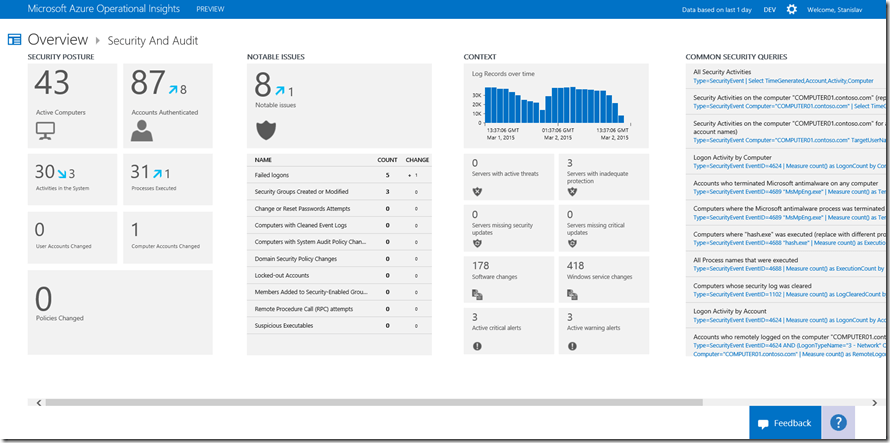The image size is (890, 443).
Task: Click the Software changes icon
Action: (477, 294)
